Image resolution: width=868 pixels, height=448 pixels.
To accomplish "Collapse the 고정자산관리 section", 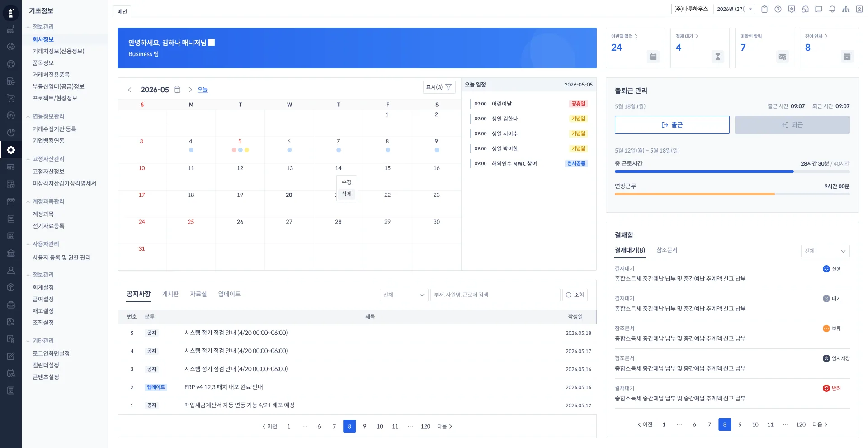I will (28, 159).
